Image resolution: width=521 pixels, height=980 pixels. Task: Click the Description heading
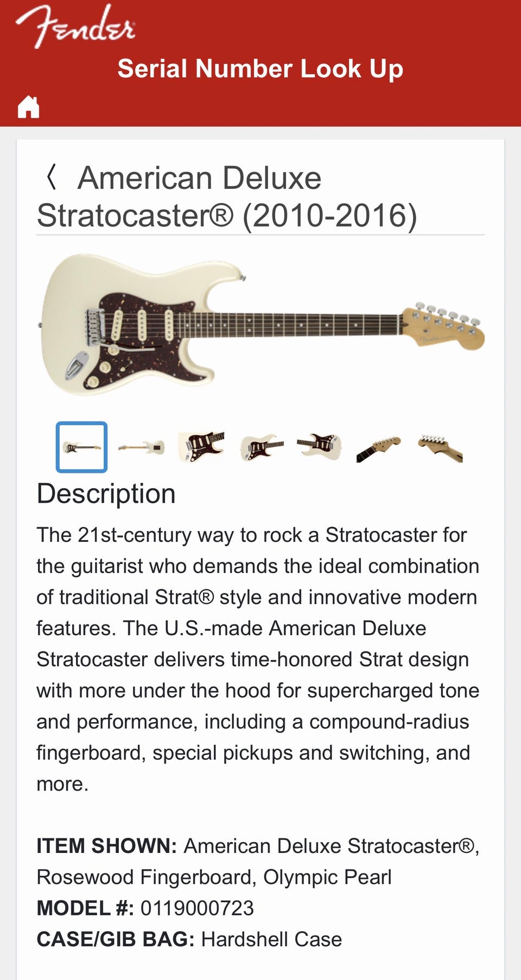pyautogui.click(x=106, y=494)
